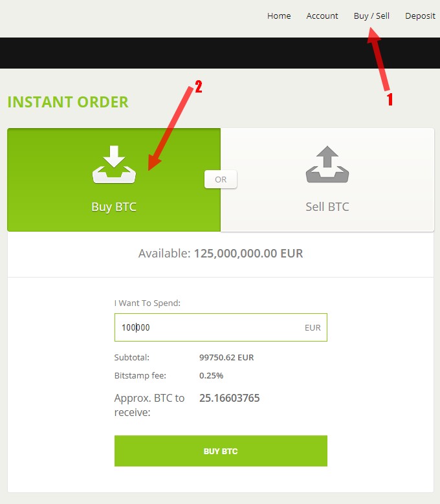Click the Buy BTC download tray icon

point(114,164)
